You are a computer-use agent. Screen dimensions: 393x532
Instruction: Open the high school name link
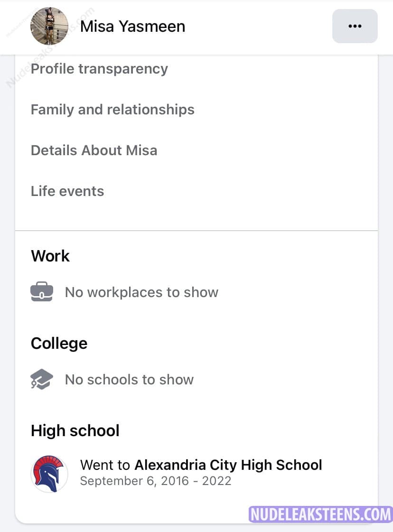click(x=228, y=465)
